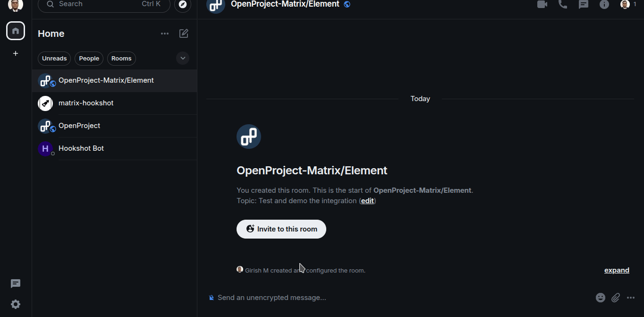
Task: Click Invite to this room button
Action: click(281, 229)
